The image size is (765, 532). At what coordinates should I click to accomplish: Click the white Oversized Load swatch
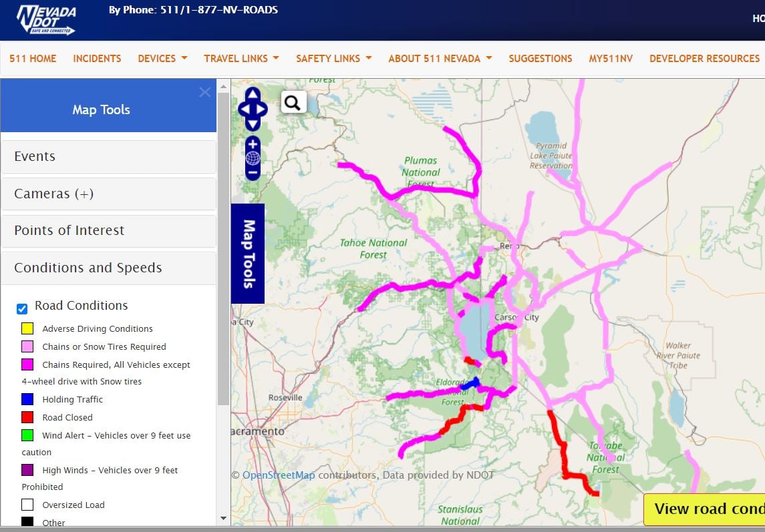click(x=27, y=504)
